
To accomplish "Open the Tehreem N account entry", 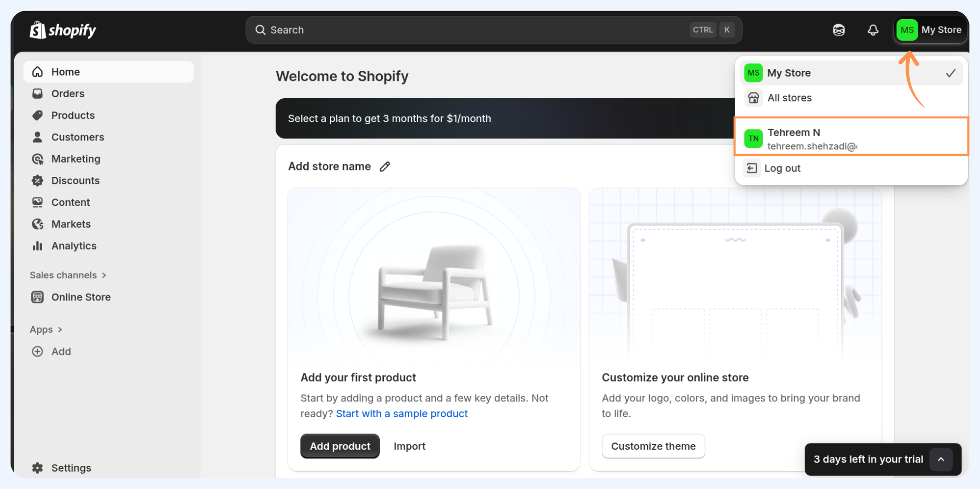I will point(851,137).
